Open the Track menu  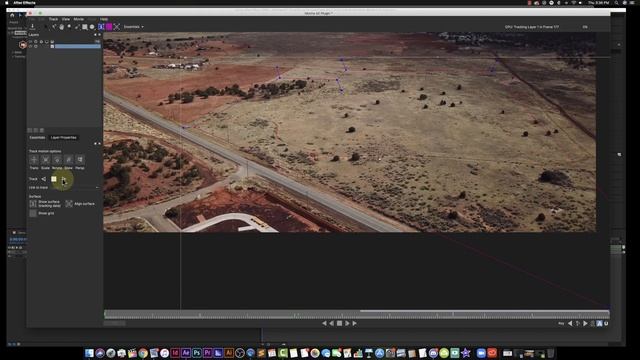(x=53, y=19)
